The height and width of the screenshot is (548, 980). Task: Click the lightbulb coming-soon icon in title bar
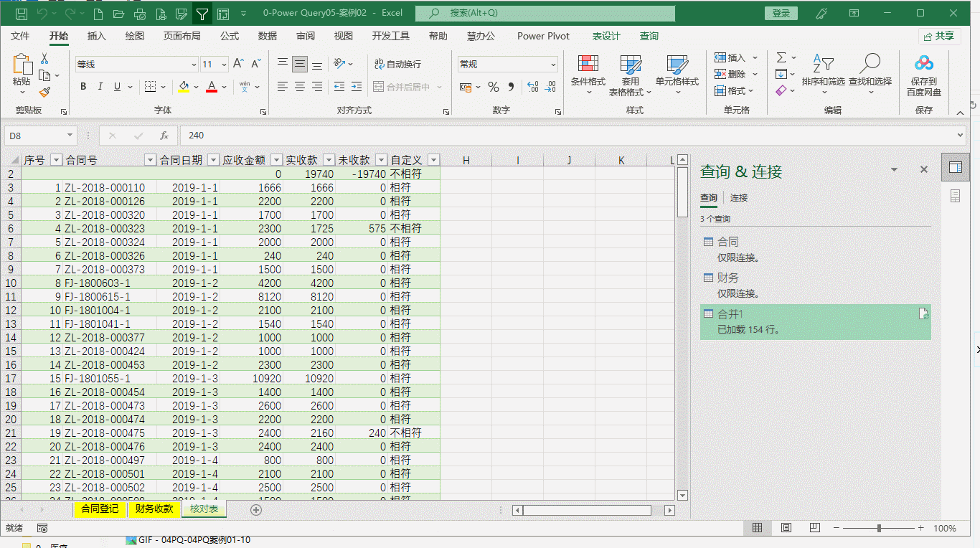point(821,14)
